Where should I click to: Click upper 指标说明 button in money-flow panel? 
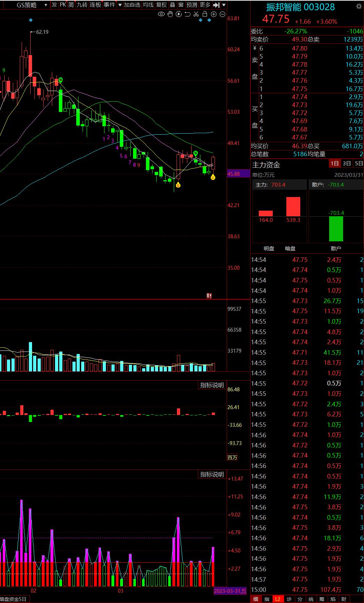pos(212,385)
